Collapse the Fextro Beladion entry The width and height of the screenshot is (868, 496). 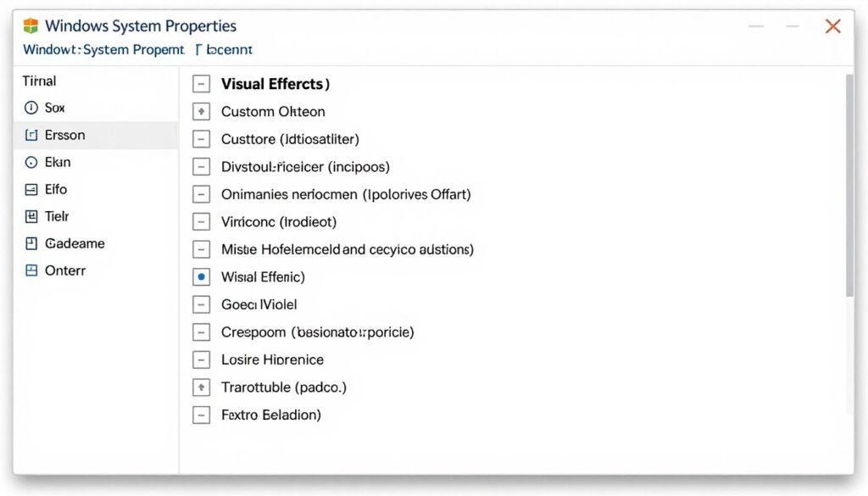201,415
